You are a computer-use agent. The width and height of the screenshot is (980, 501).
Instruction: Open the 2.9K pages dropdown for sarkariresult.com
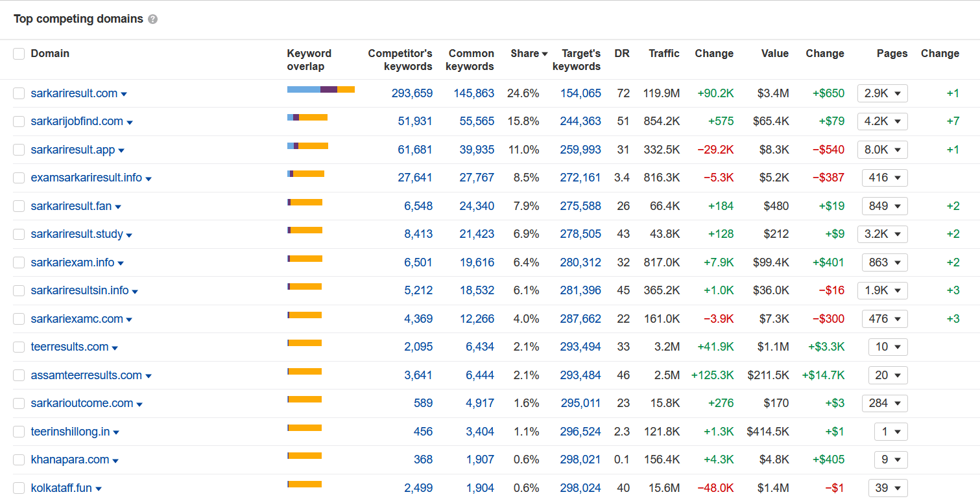point(882,93)
